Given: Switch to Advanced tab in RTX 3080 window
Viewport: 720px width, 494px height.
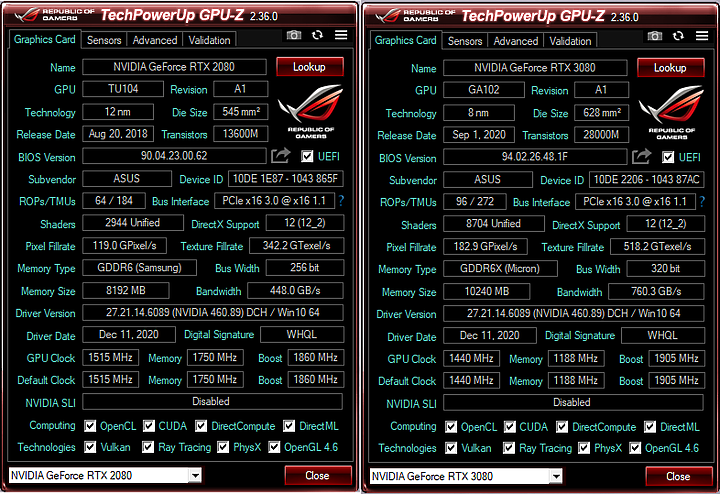Looking at the screenshot, I should click(516, 41).
